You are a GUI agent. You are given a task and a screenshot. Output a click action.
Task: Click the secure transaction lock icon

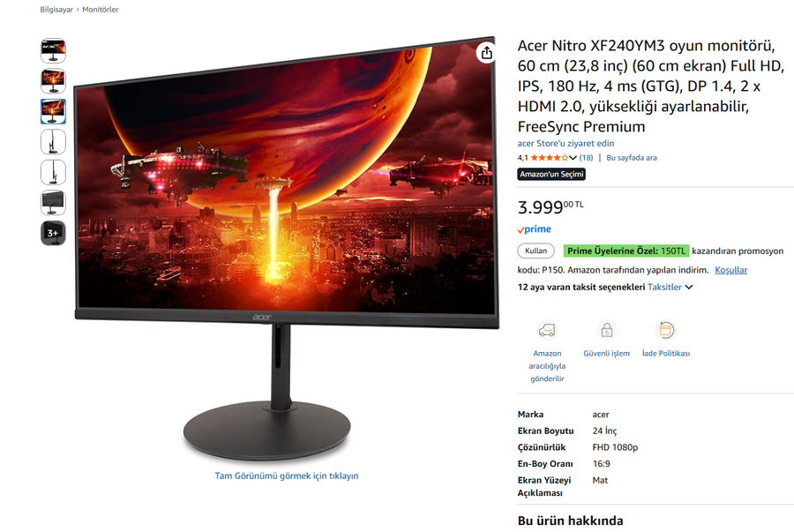607,330
